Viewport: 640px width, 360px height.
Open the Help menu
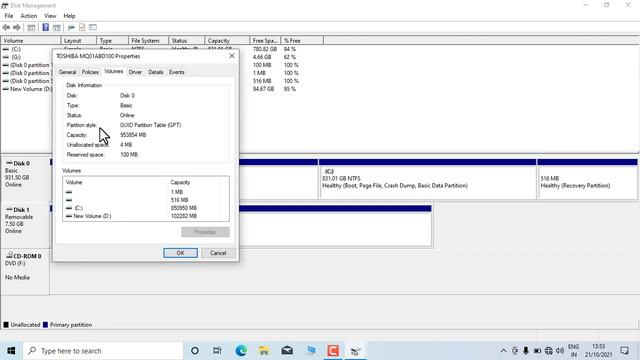point(69,16)
